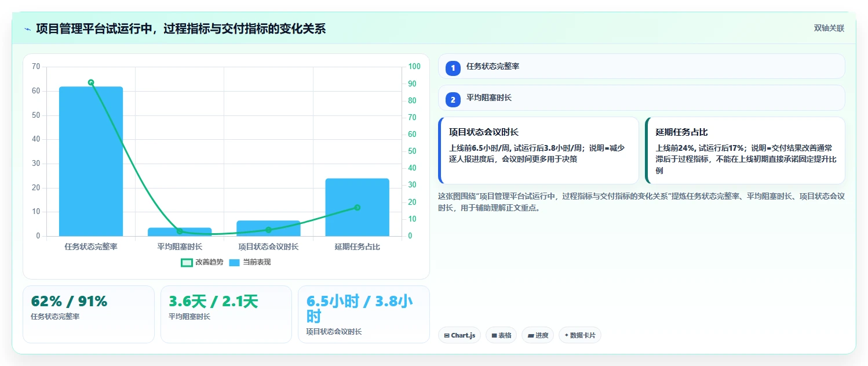This screenshot has height=366, width=868.
Task: Click the 平均阻塞时长 caption under 3.6天 / 2.1天
Action: coord(189,317)
